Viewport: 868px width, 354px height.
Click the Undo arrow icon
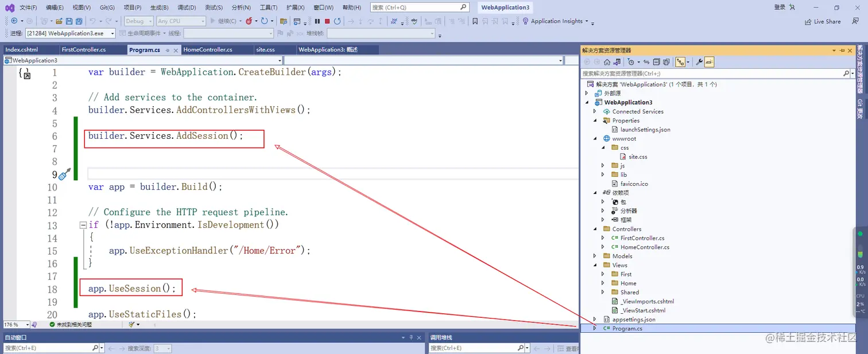(x=92, y=21)
